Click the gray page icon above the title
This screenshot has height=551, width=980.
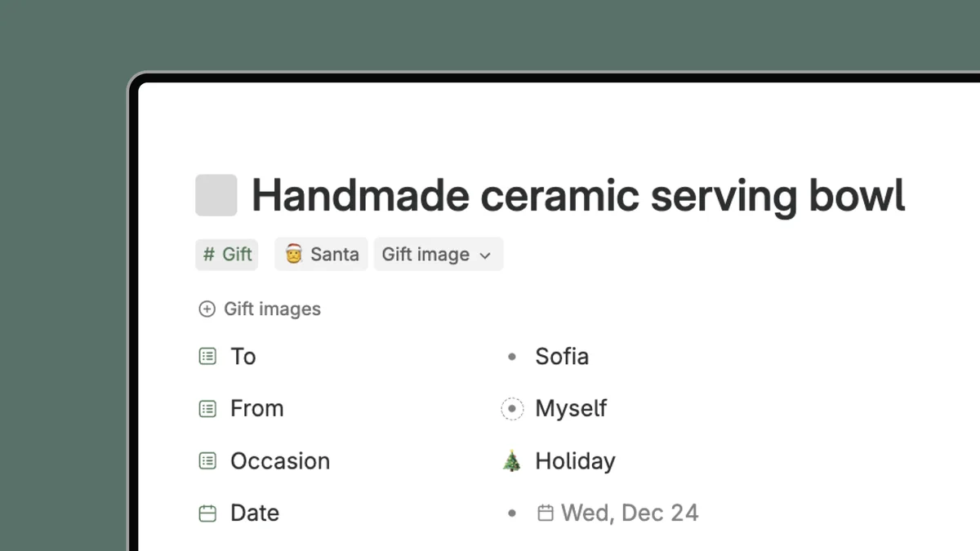pyautogui.click(x=215, y=195)
